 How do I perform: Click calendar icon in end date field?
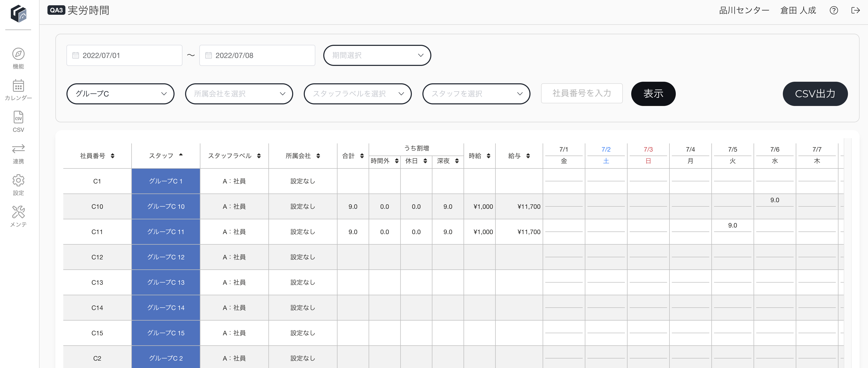click(208, 55)
